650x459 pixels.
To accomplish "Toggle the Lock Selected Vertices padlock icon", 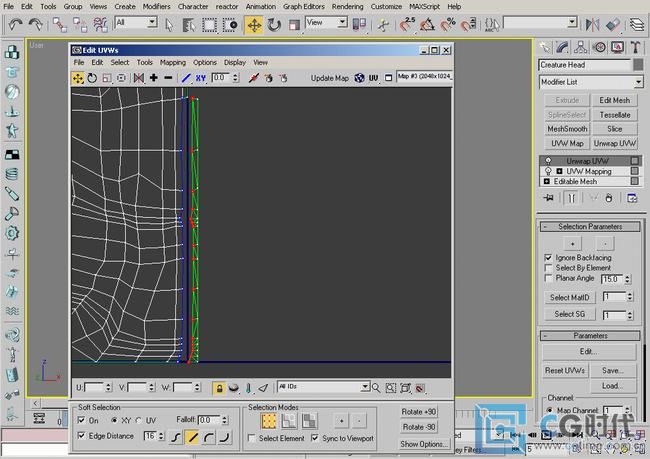I will pos(219,388).
